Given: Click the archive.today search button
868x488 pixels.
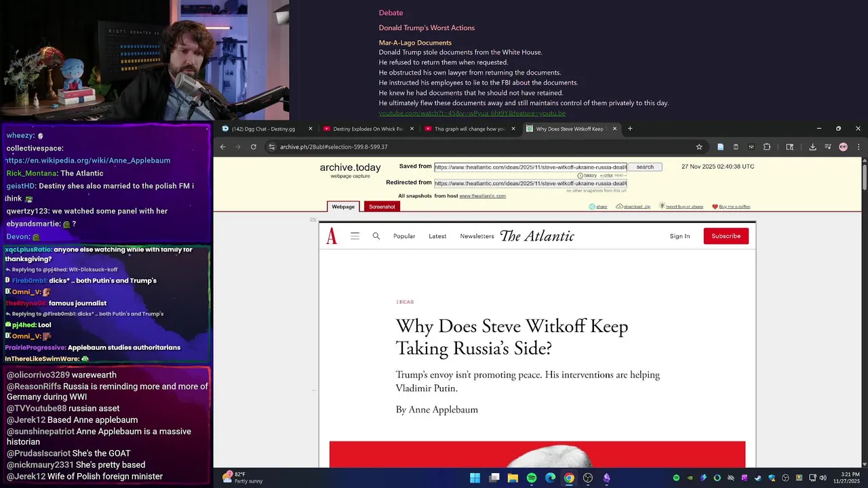Looking at the screenshot, I should coord(645,167).
